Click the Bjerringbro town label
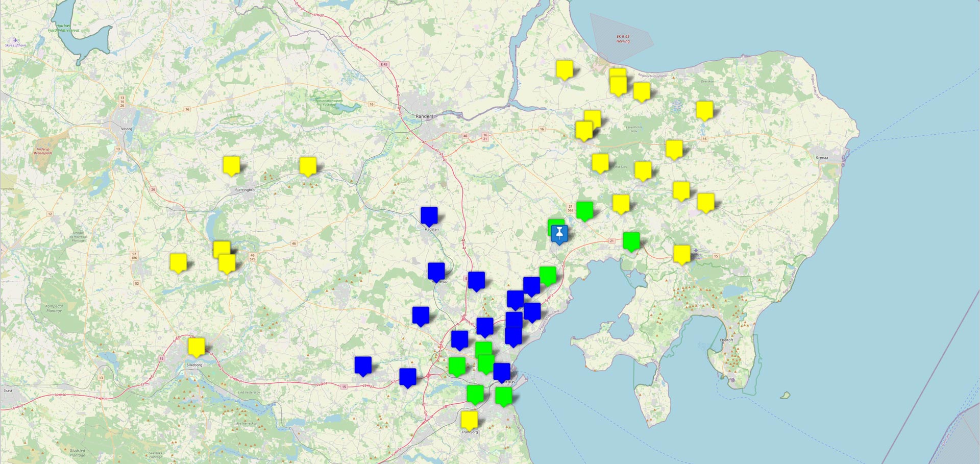 244,190
